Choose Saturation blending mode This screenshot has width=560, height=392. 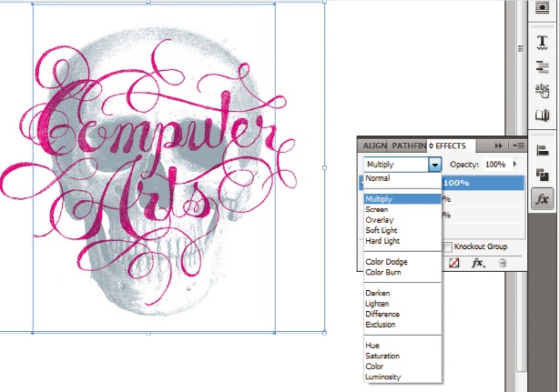click(x=402, y=356)
